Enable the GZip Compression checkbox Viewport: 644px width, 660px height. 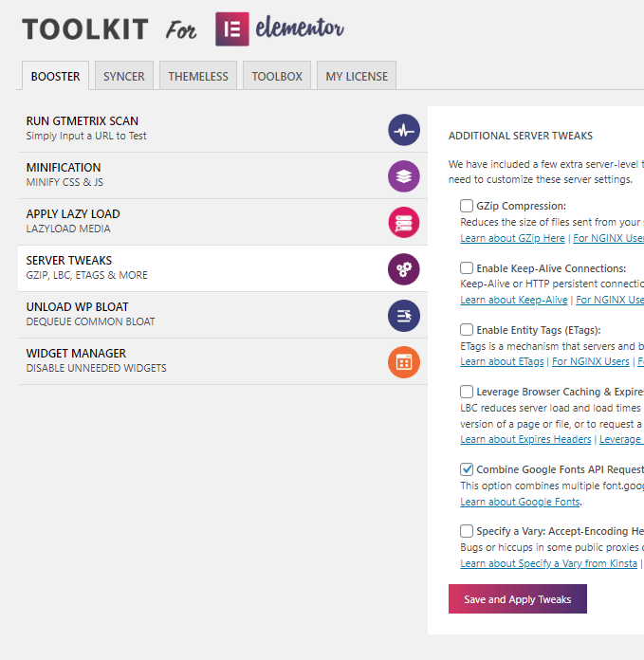coord(466,206)
